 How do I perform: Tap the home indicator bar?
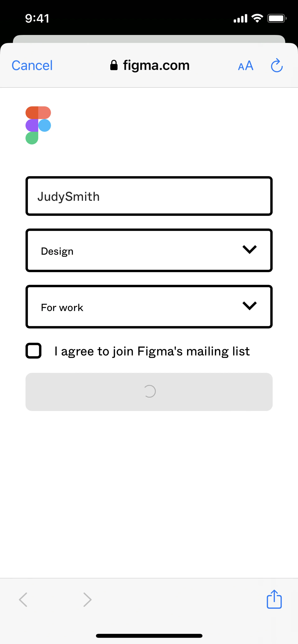click(x=149, y=636)
